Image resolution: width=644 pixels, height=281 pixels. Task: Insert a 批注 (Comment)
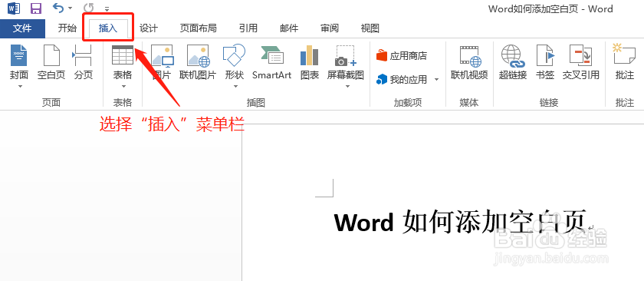(x=625, y=62)
